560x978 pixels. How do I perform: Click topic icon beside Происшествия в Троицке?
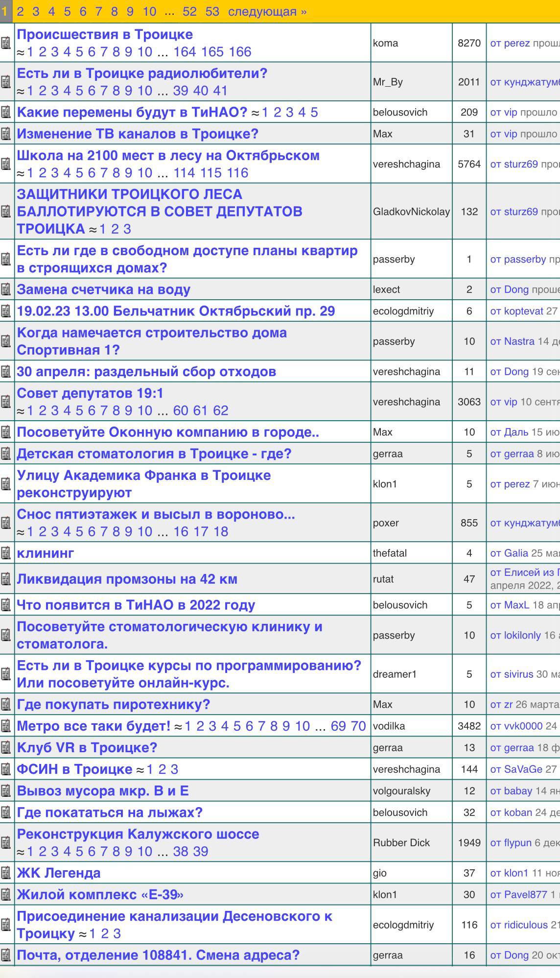(6, 43)
